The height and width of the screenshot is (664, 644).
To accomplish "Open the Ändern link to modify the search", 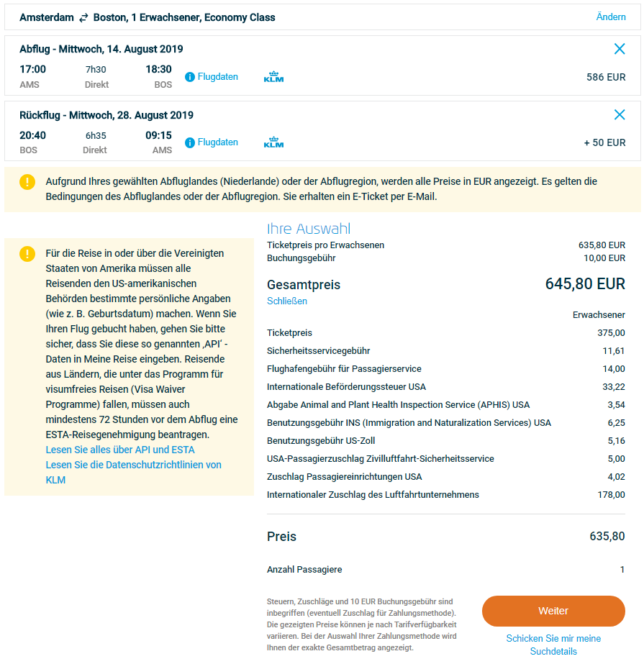I will [611, 16].
